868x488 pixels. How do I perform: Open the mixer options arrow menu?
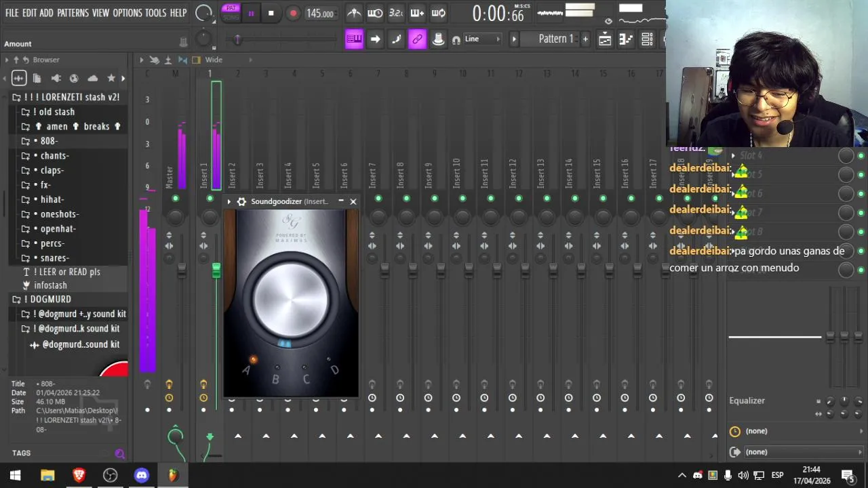[142, 60]
